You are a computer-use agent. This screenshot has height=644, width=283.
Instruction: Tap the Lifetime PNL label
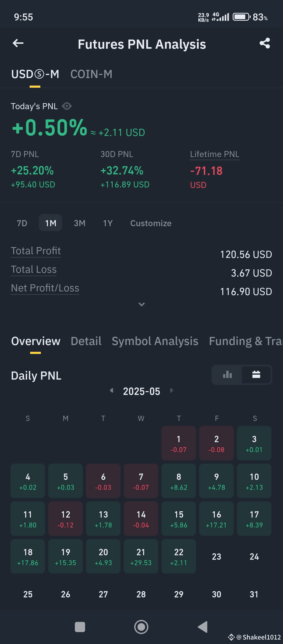coord(215,154)
